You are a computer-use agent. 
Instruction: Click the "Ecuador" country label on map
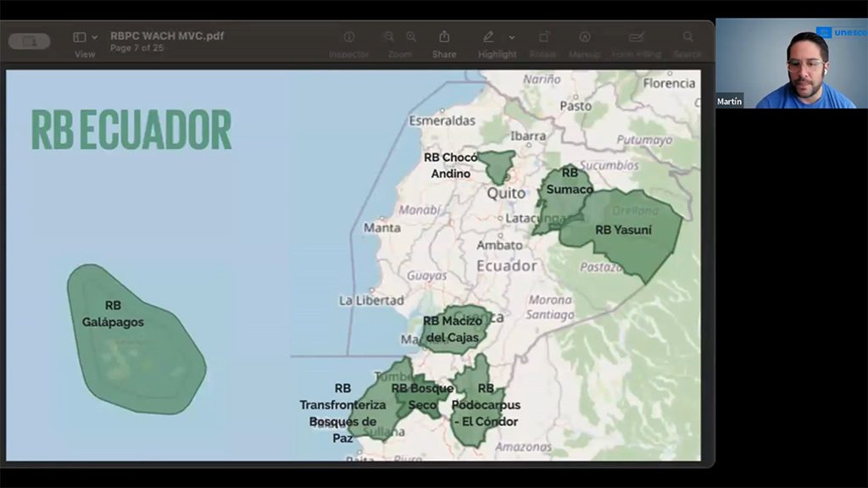(507, 266)
